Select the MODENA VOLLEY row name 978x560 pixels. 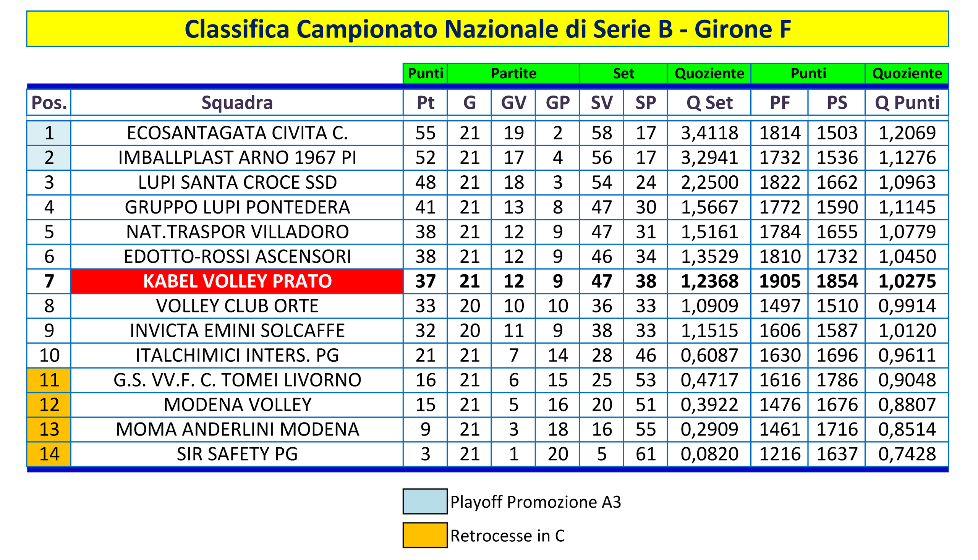237,405
